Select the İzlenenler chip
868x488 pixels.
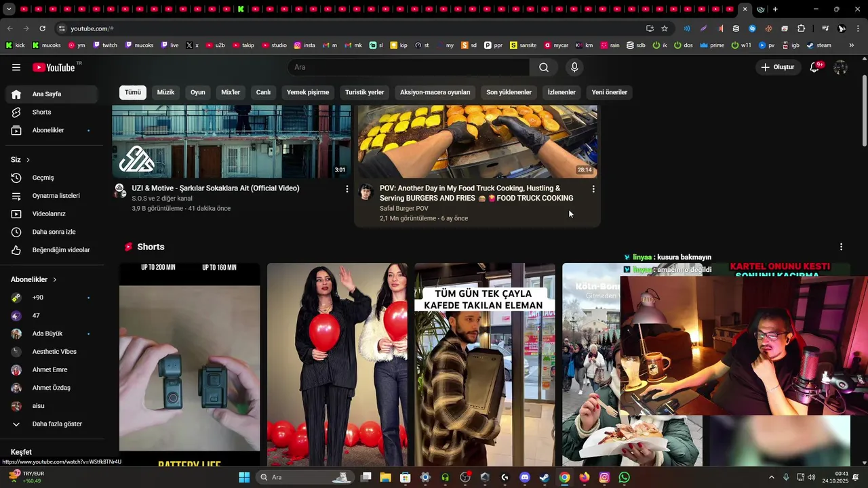click(561, 92)
